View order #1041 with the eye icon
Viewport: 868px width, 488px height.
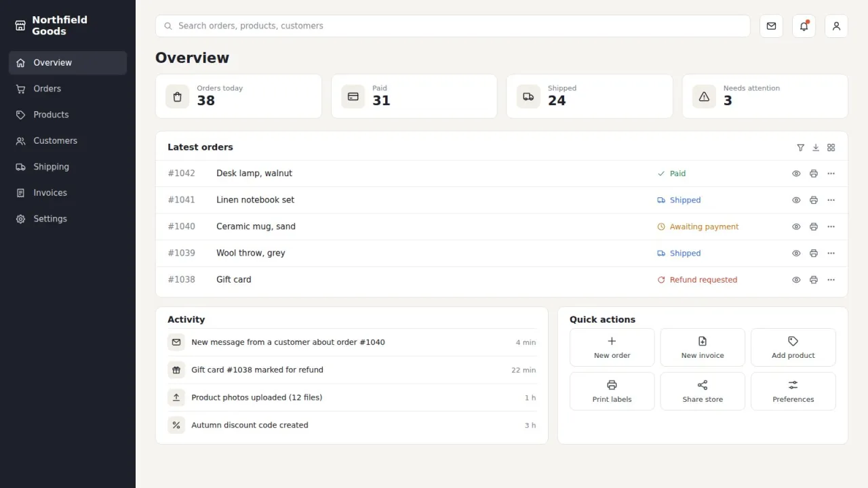click(796, 200)
